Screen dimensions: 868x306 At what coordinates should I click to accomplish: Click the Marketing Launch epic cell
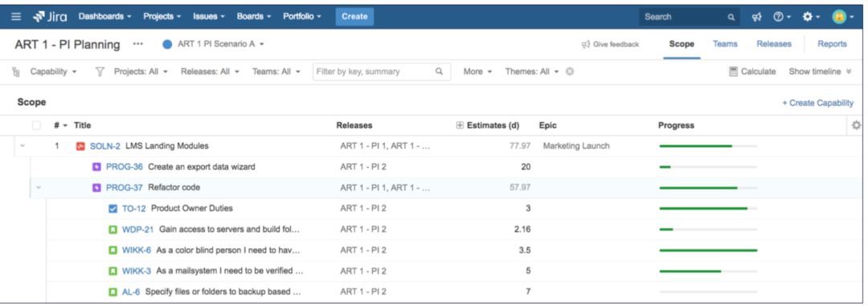[x=575, y=146]
